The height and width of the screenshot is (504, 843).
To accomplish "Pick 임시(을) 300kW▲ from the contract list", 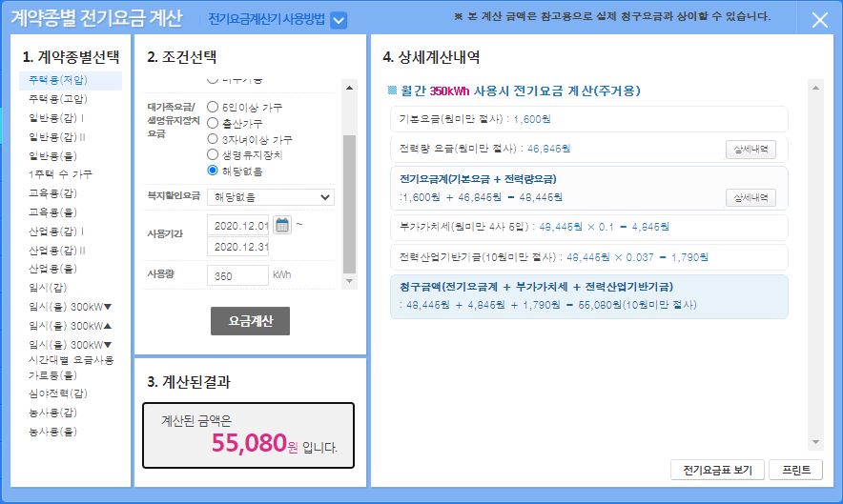I will pos(70,326).
